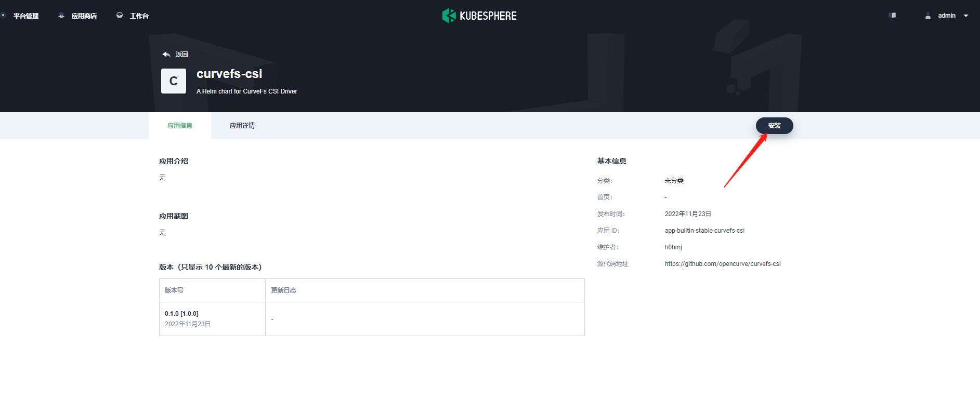Click the 应用介绍 section heading
The width and height of the screenshot is (980, 400).
[174, 161]
